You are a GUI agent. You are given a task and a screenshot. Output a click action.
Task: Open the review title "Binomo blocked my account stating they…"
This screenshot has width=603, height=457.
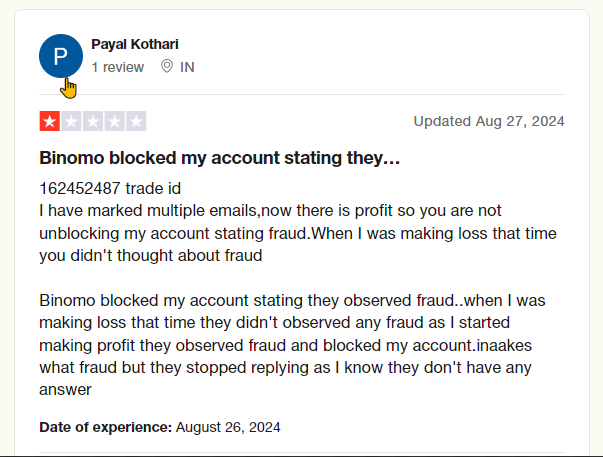click(220, 158)
